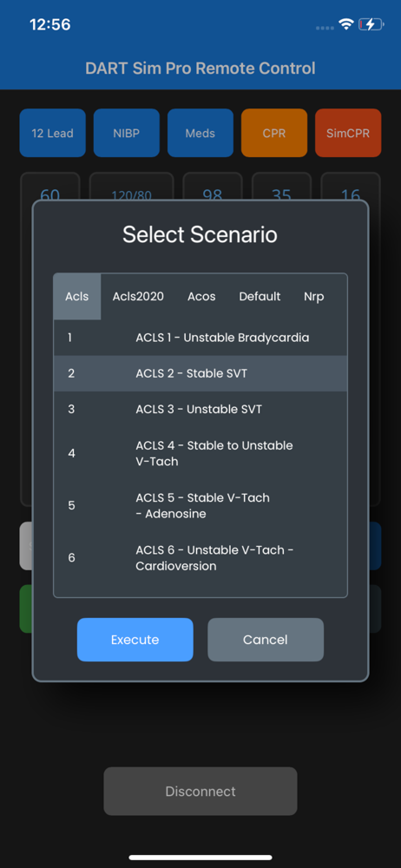Tap the Disconnect button
The image size is (401, 868).
(200, 791)
